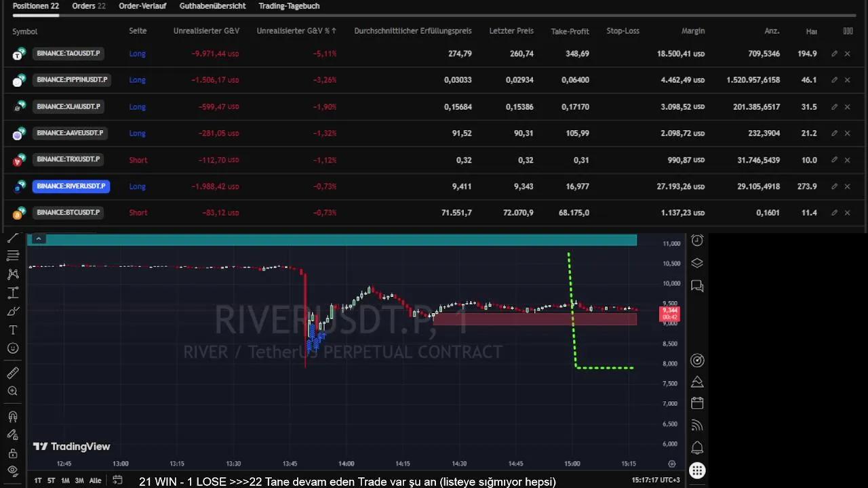The image size is (868, 488).
Task: Toggle magnet mode for drawings
Action: (x=13, y=417)
